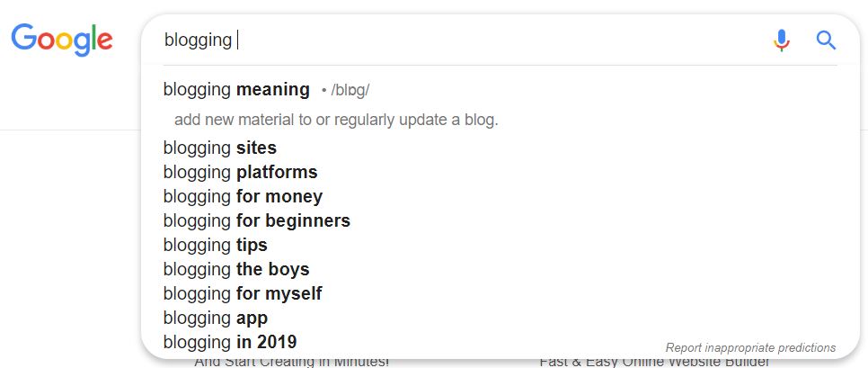Viewport: 868px width, 368px height.
Task: Click 'Report inappropriate predictions' link
Action: (x=750, y=348)
